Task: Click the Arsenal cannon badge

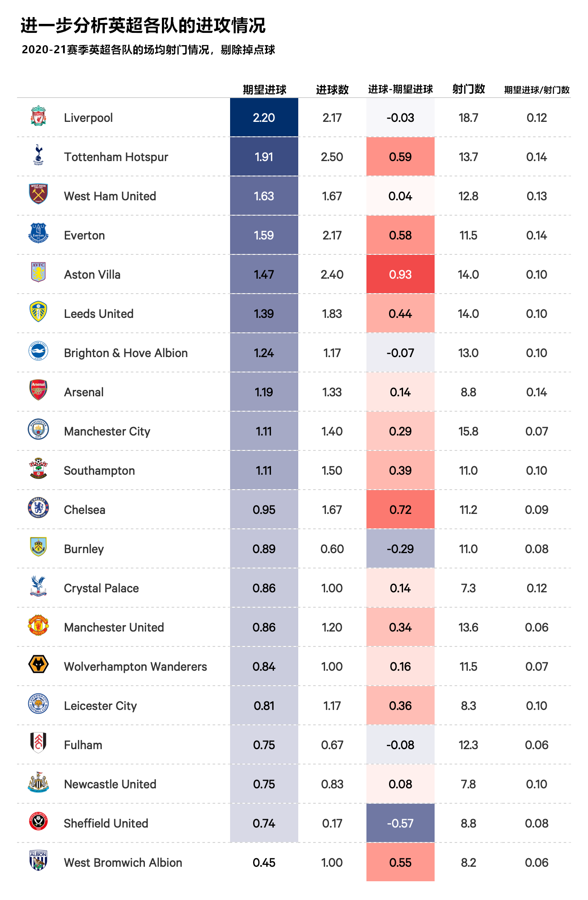Action: (x=38, y=390)
